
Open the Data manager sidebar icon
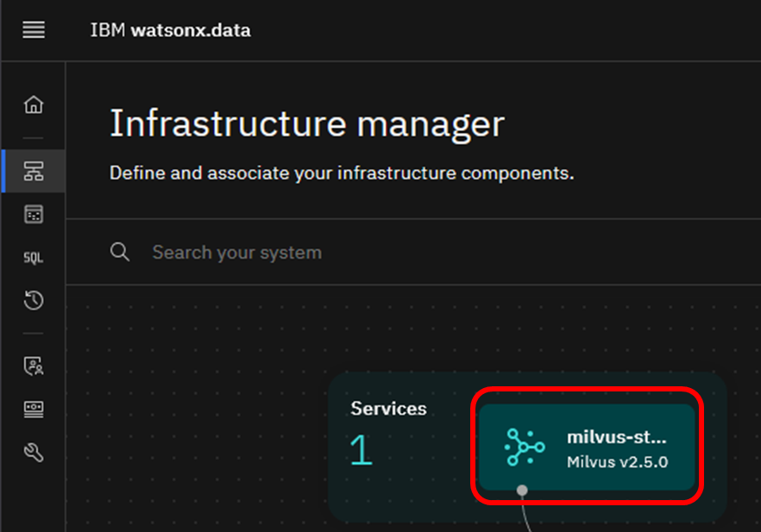(34, 215)
